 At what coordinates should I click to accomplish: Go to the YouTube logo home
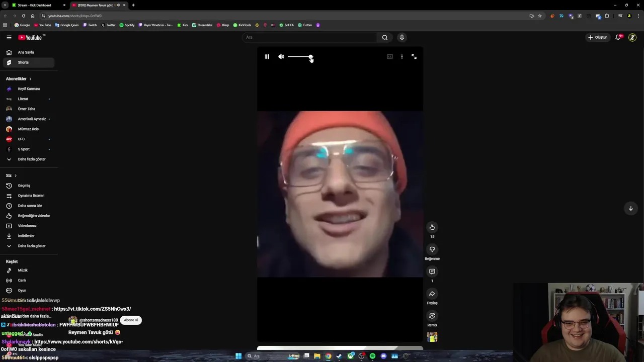click(x=30, y=37)
